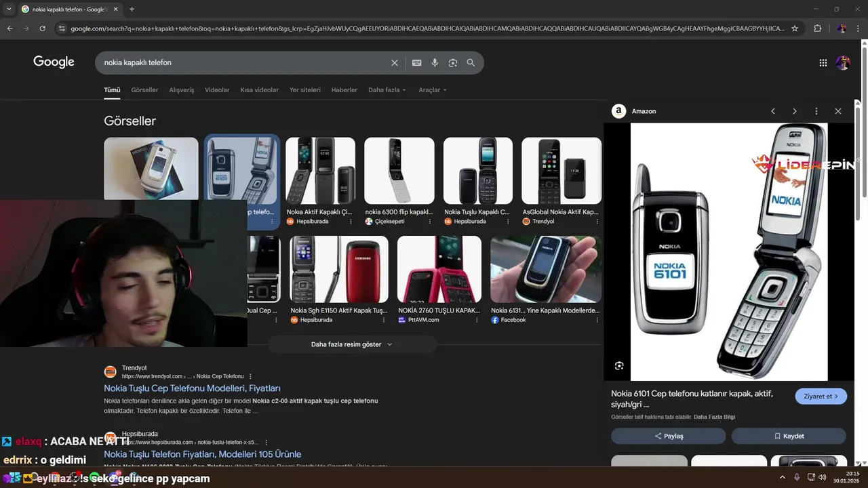Open Nokia Tuşlu Telefon Fiyatları link
The height and width of the screenshot is (488, 868).
click(x=202, y=454)
